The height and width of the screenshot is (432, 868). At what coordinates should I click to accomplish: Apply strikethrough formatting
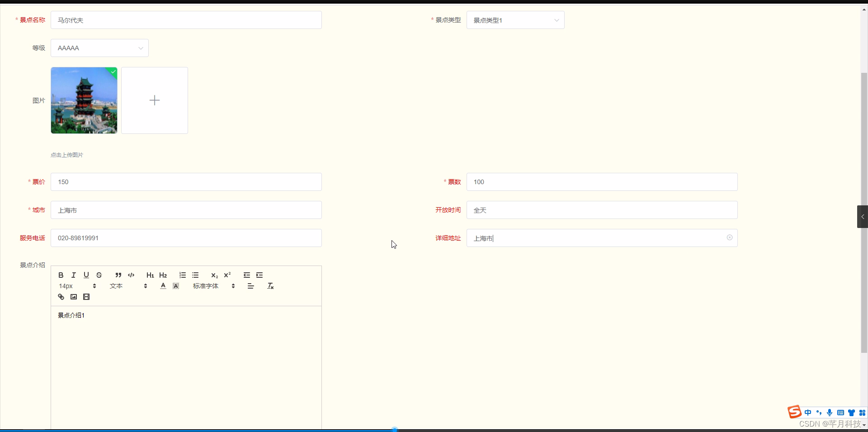click(x=99, y=275)
